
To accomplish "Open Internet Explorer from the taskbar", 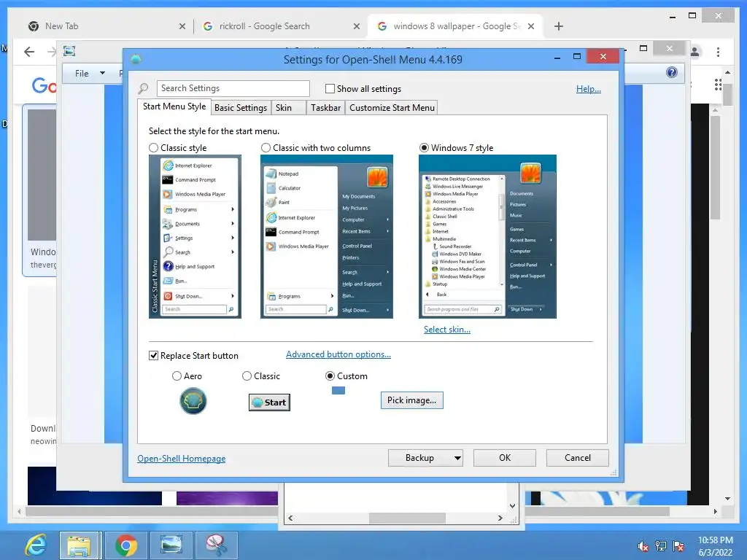I will (36, 545).
